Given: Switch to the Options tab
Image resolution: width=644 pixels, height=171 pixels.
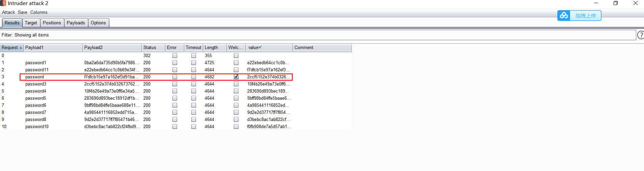Looking at the screenshot, I should click(98, 23).
